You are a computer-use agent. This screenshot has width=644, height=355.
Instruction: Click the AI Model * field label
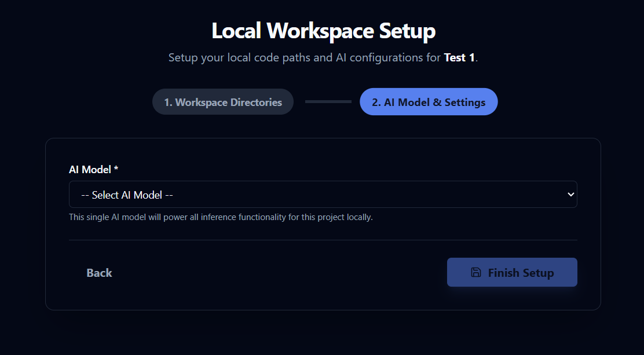click(x=94, y=170)
